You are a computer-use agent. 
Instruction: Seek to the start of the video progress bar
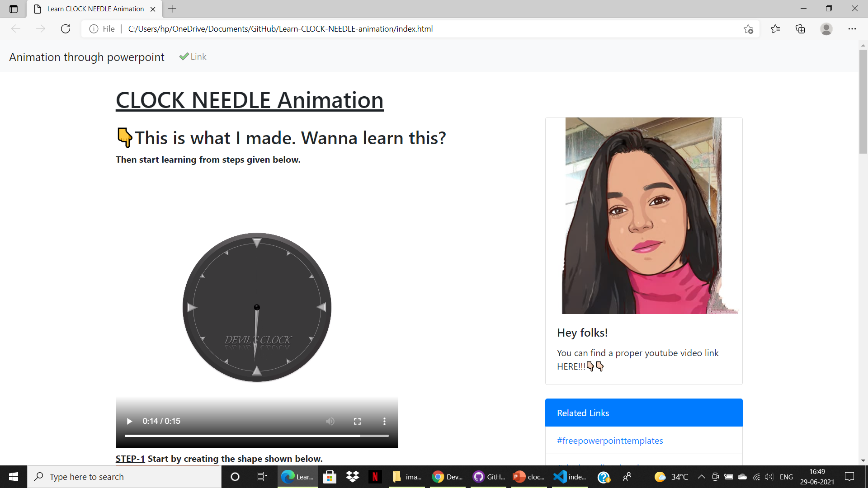126,435
